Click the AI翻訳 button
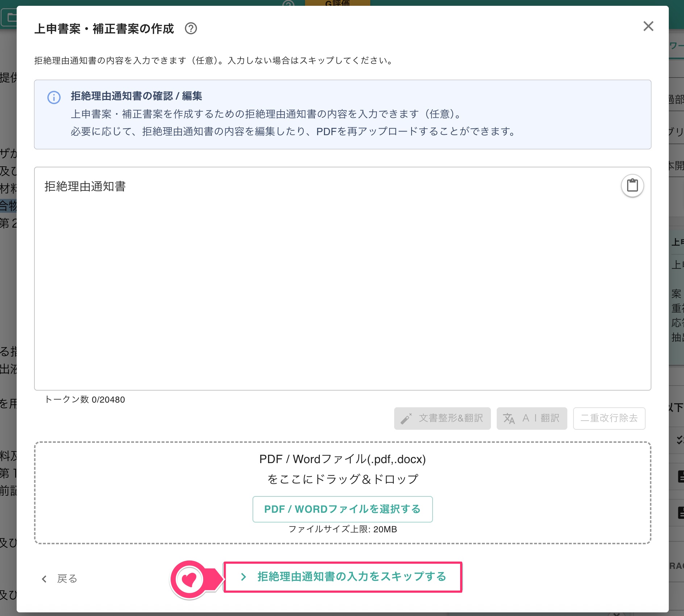684x616 pixels. point(531,418)
